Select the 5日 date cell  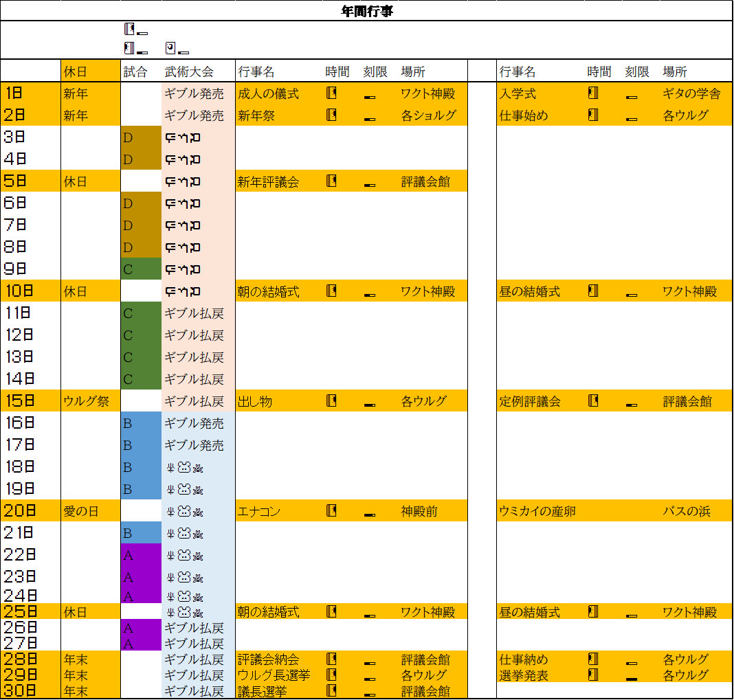(30, 181)
